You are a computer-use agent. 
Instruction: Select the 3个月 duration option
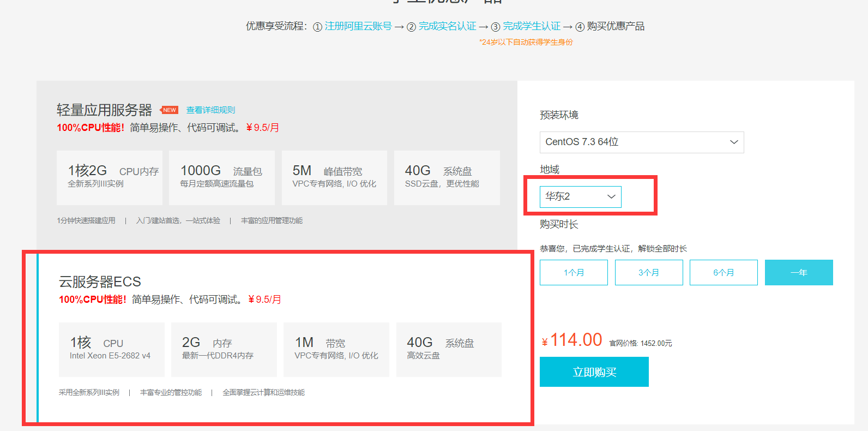click(x=649, y=272)
